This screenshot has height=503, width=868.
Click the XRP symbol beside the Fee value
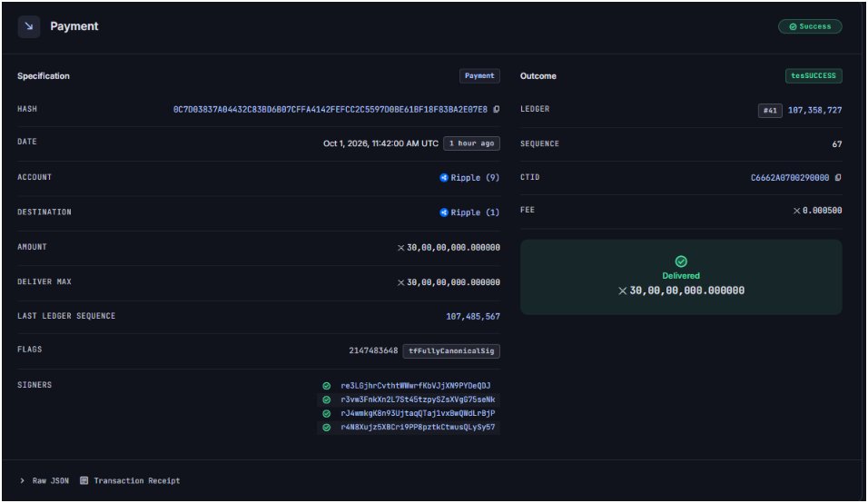coord(796,211)
